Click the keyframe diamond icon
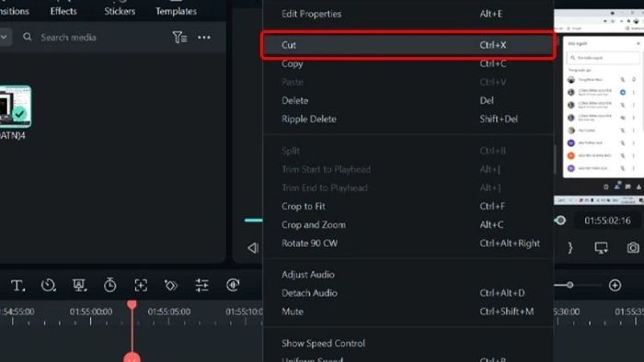The width and height of the screenshot is (644, 362). click(171, 286)
